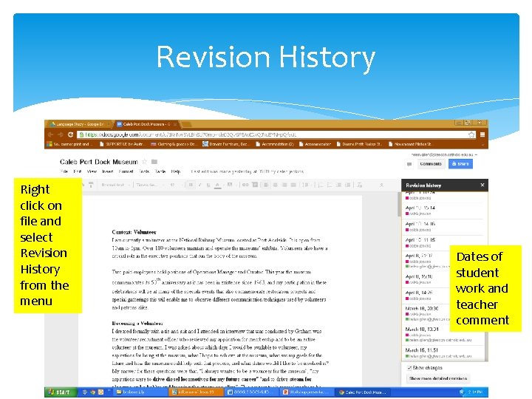Open the View menu
The image size is (532, 399).
pos(92,171)
